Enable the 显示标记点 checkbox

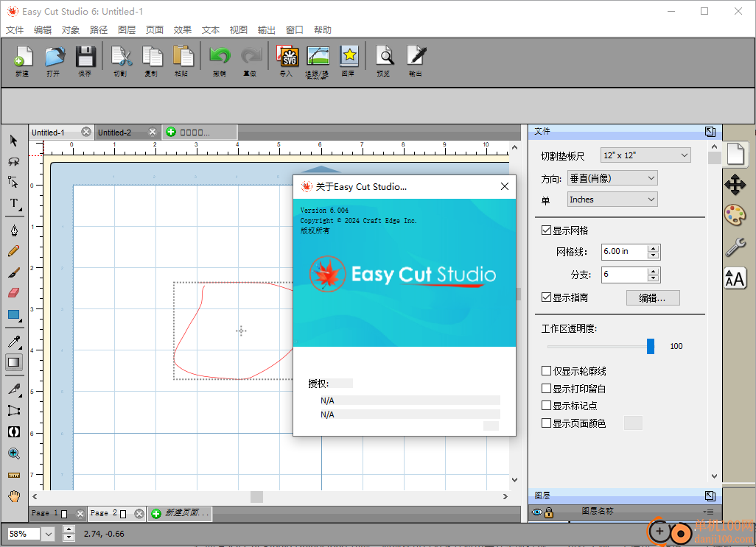[x=546, y=406]
